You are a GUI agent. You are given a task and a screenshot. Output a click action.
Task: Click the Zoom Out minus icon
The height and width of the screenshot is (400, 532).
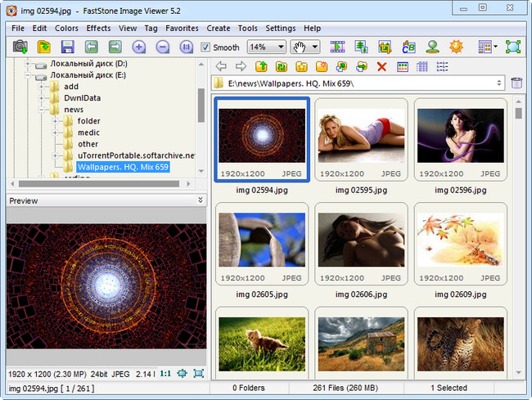(162, 47)
